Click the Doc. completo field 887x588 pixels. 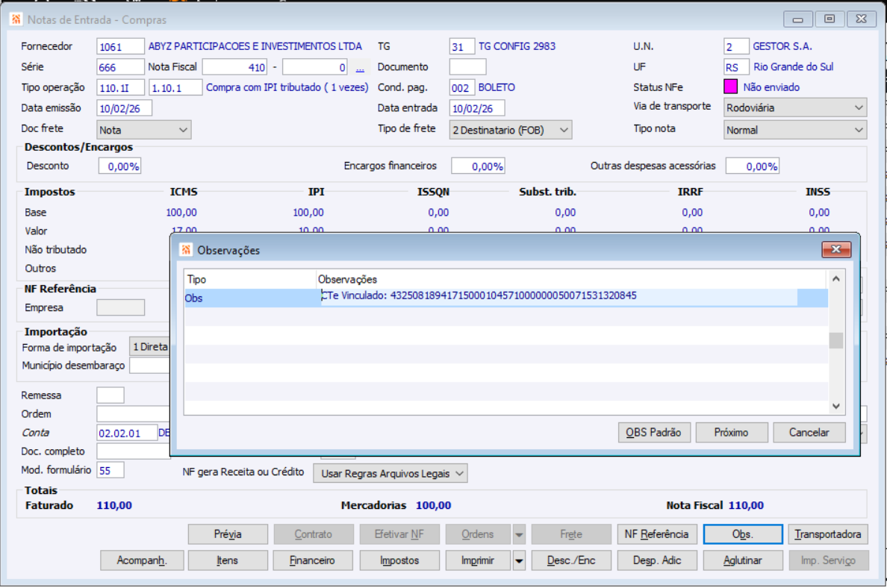tap(134, 451)
